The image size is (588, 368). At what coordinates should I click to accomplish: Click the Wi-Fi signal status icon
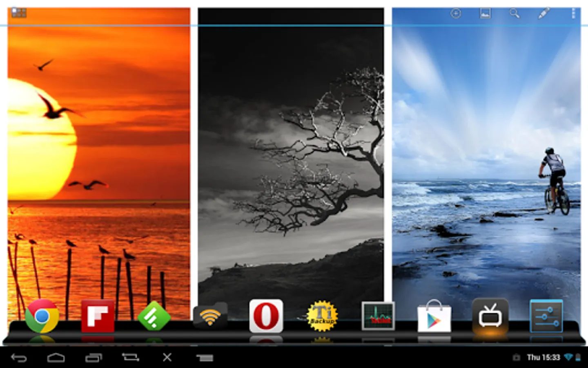click(x=568, y=357)
